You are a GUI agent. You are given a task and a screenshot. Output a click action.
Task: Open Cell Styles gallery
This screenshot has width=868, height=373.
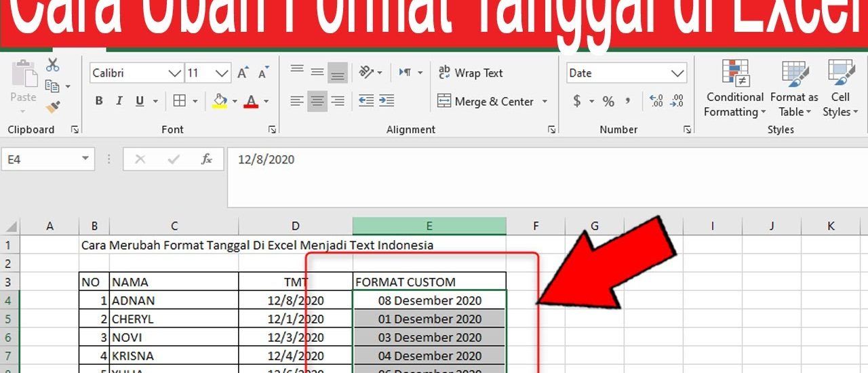(840, 89)
